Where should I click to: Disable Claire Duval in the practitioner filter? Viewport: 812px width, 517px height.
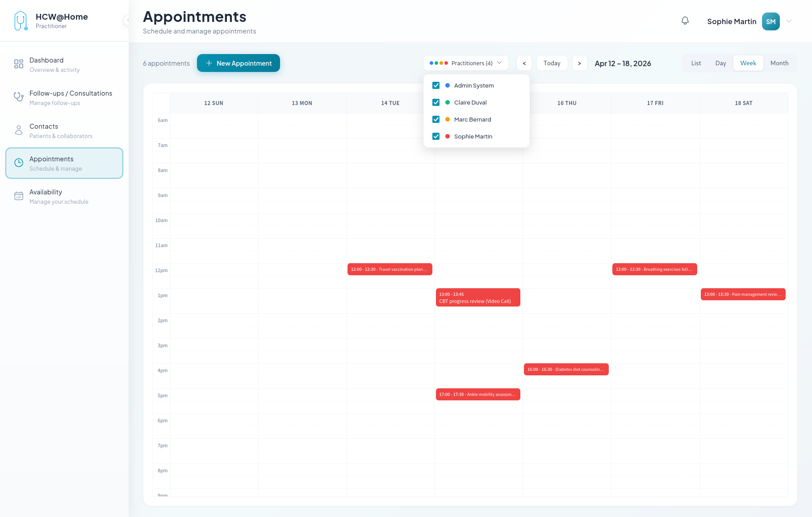[x=435, y=102]
